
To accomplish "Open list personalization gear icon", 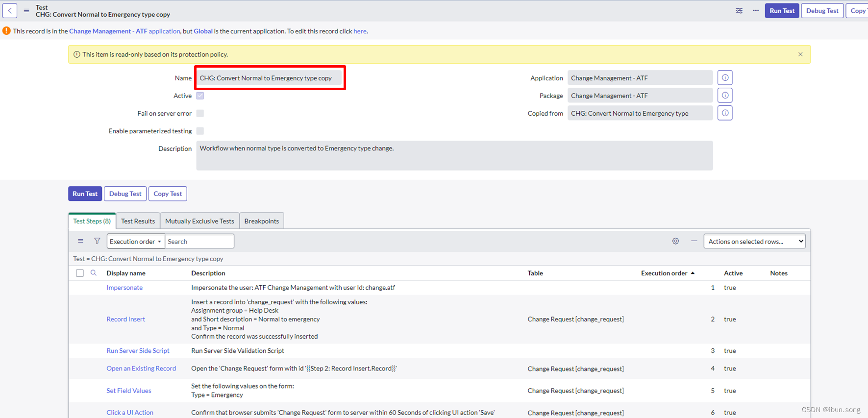I will tap(675, 241).
